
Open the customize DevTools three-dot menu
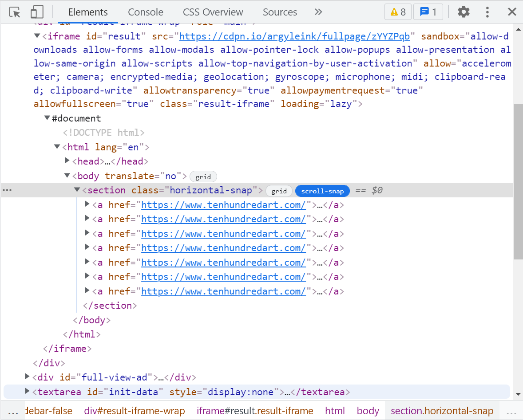pyautogui.click(x=487, y=12)
